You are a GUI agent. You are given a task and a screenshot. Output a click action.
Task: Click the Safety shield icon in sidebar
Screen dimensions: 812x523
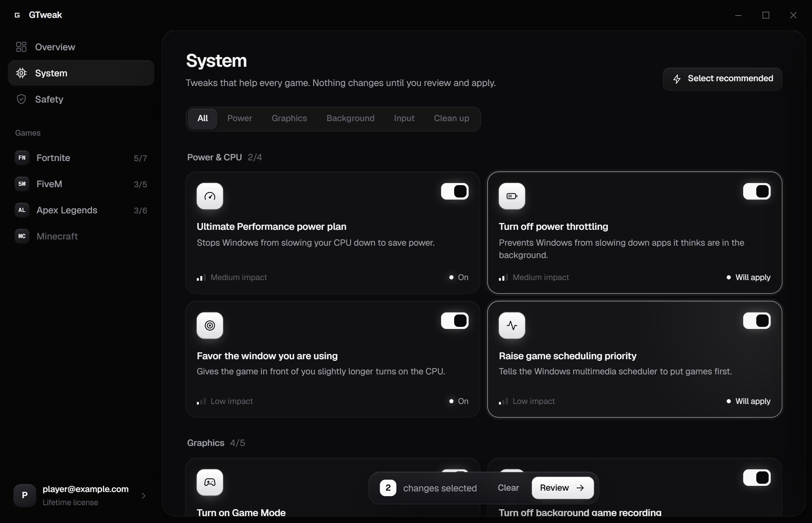(x=21, y=99)
